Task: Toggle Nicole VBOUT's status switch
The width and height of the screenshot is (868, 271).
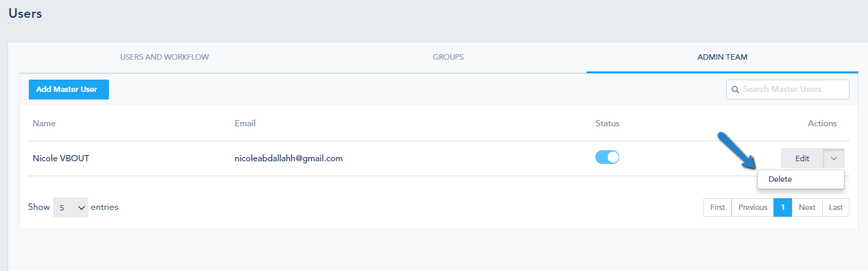Action: click(x=607, y=158)
